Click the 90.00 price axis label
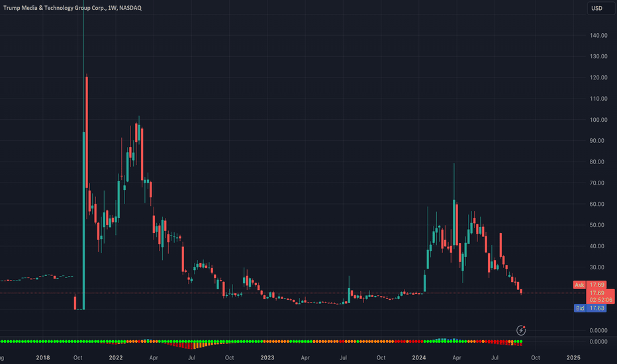617x364 pixels. 598,141
